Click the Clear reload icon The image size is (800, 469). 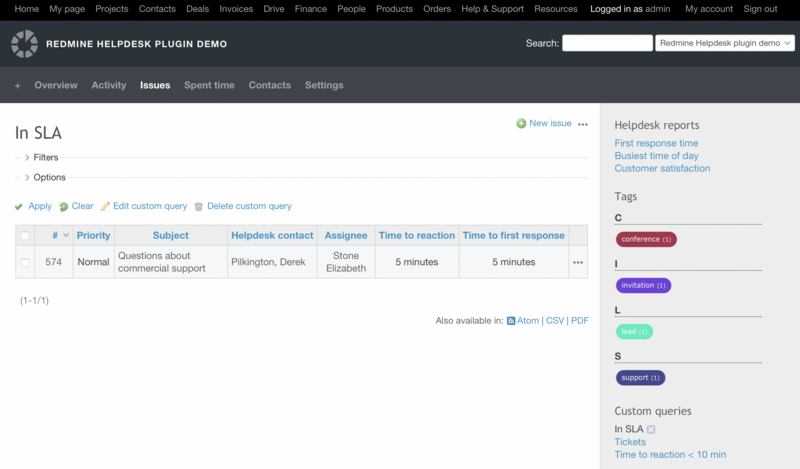tap(63, 207)
